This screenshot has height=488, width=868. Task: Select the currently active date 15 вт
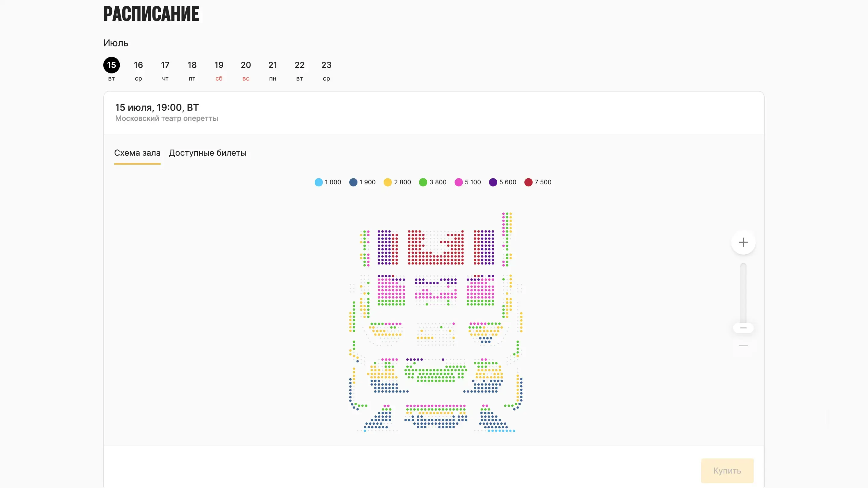point(112,66)
